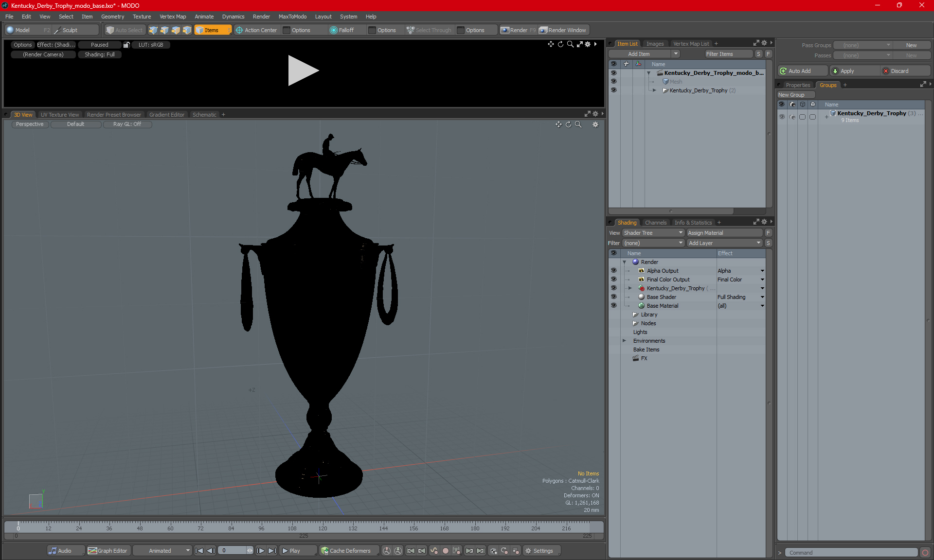Open the MaxToModo menu
The image size is (934, 560).
point(292,17)
